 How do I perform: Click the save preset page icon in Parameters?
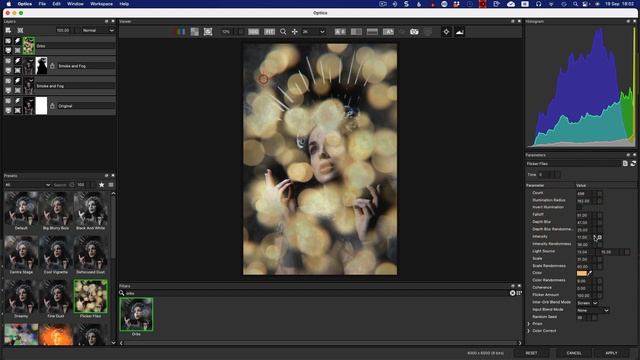coord(625,163)
